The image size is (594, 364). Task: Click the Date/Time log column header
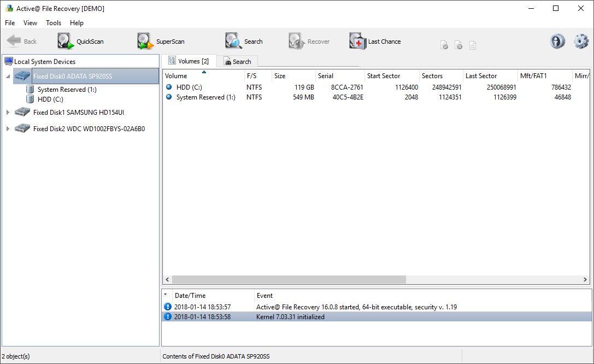(x=213, y=296)
